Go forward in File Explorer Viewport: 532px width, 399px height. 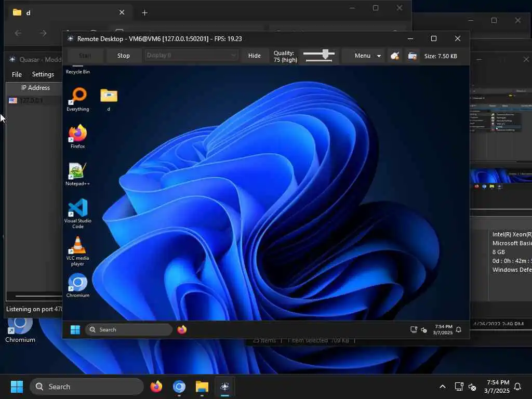(x=43, y=33)
